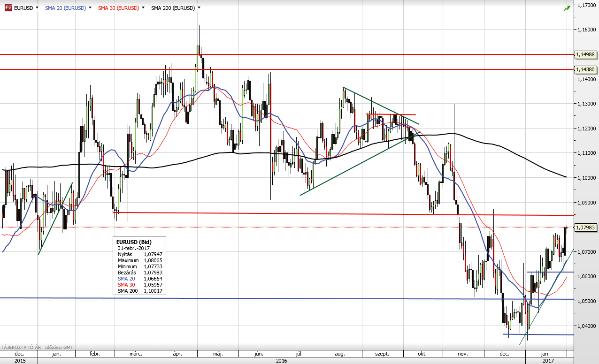Image resolution: width=599 pixels, height=364 pixels.
Task: Click the 'jún.' month label
Action: [x=259, y=354]
